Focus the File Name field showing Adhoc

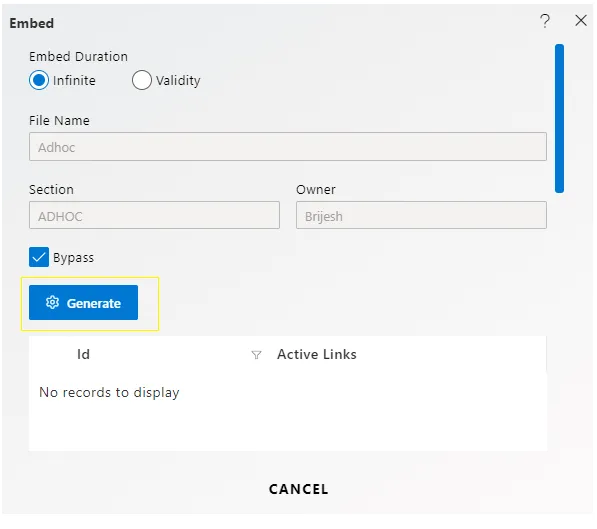288,147
